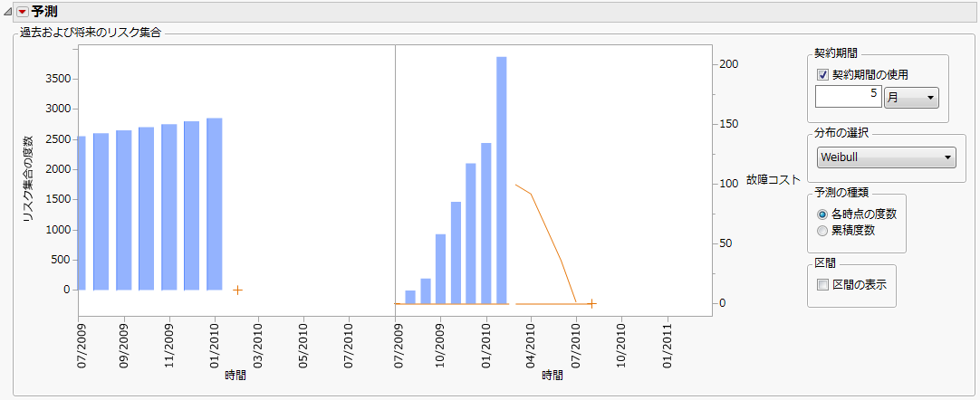
Task: Click the 200 tick label on the right axis
Action: [x=730, y=64]
